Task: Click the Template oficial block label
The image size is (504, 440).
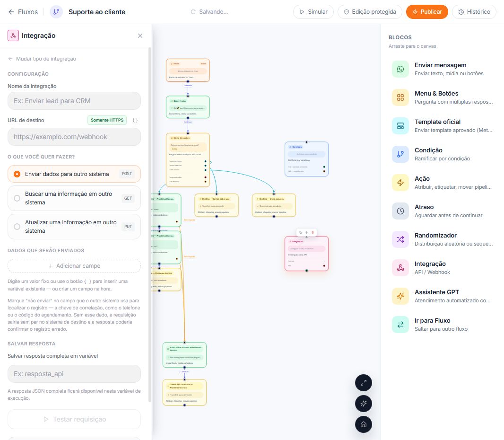Action: pyautogui.click(x=437, y=122)
